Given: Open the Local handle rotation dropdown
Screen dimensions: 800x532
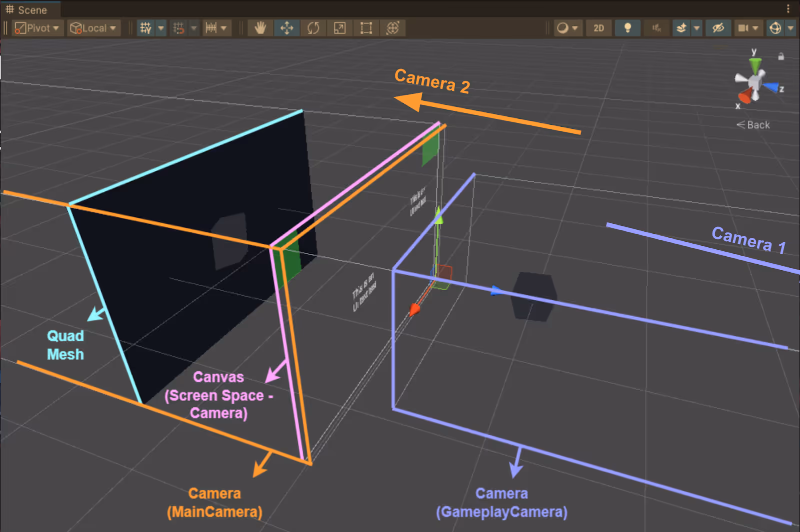Looking at the screenshot, I should (x=93, y=28).
